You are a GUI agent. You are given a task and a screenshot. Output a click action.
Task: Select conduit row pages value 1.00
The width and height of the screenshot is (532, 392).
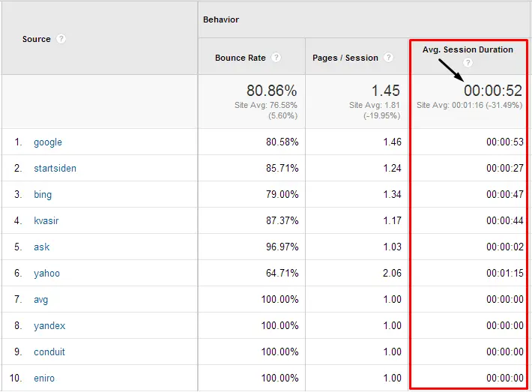392,352
